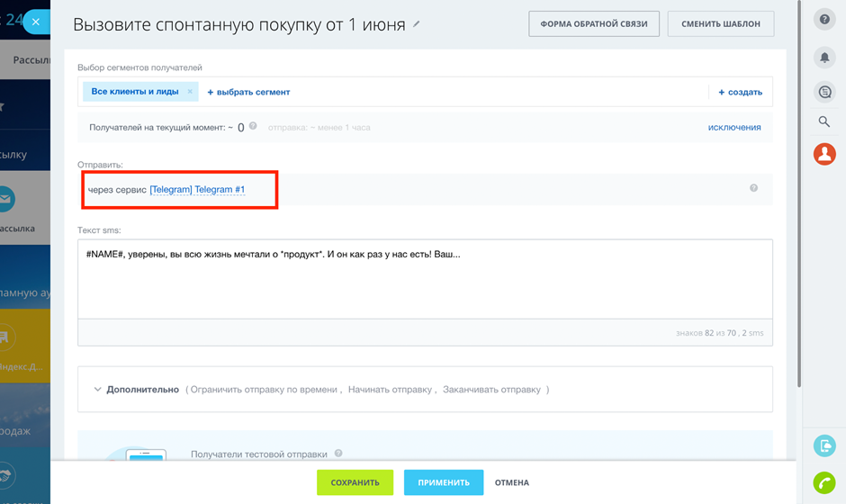Click the mail envelope icon in left panel
The image size is (846, 504).
click(5, 199)
